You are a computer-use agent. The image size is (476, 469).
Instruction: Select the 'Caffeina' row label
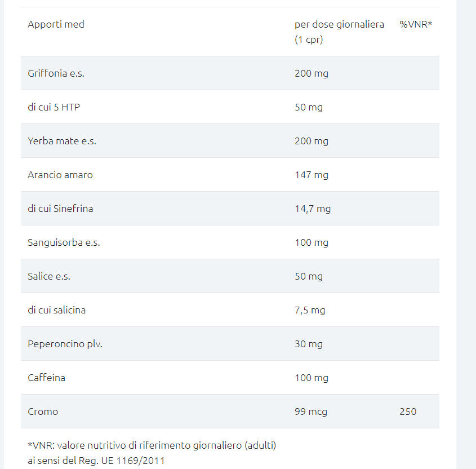[x=46, y=378]
